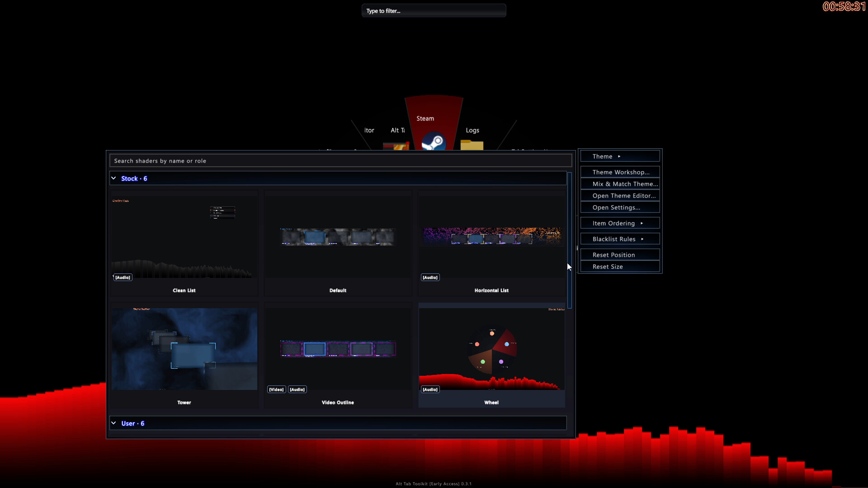Select the Tower shader thumbnail

pos(184,349)
